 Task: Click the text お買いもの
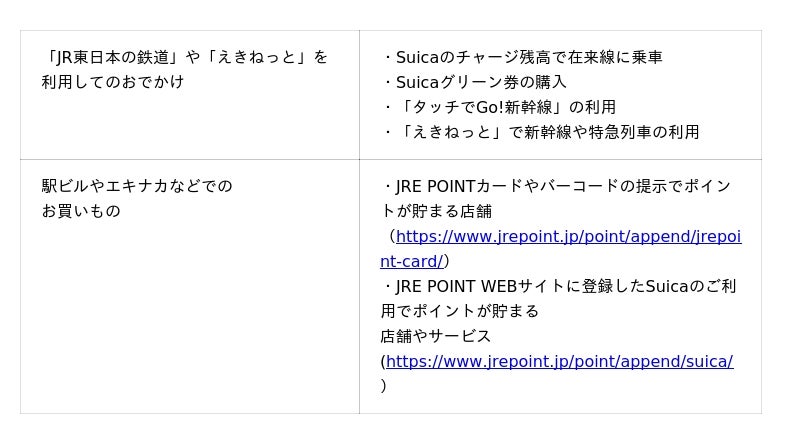click(81, 211)
